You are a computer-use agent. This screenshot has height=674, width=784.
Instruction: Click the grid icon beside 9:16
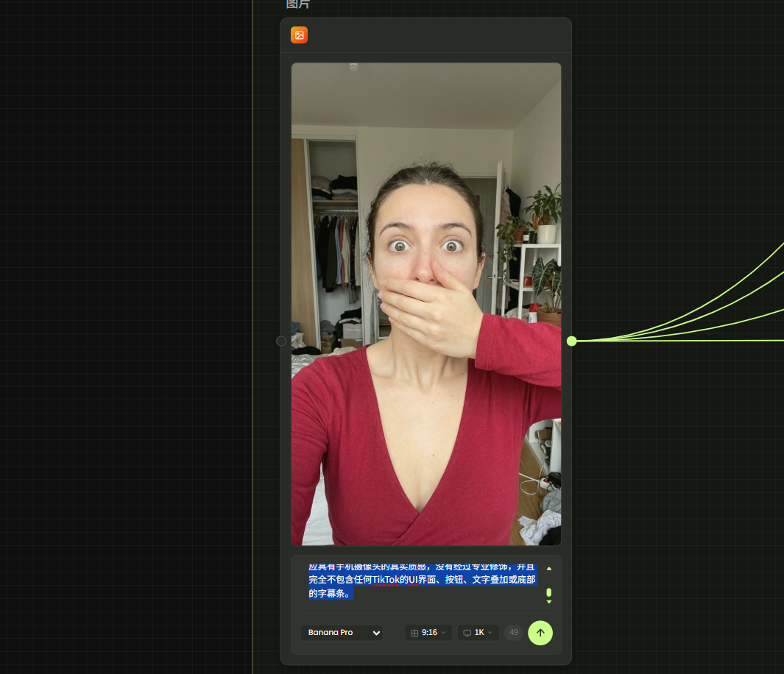(414, 633)
